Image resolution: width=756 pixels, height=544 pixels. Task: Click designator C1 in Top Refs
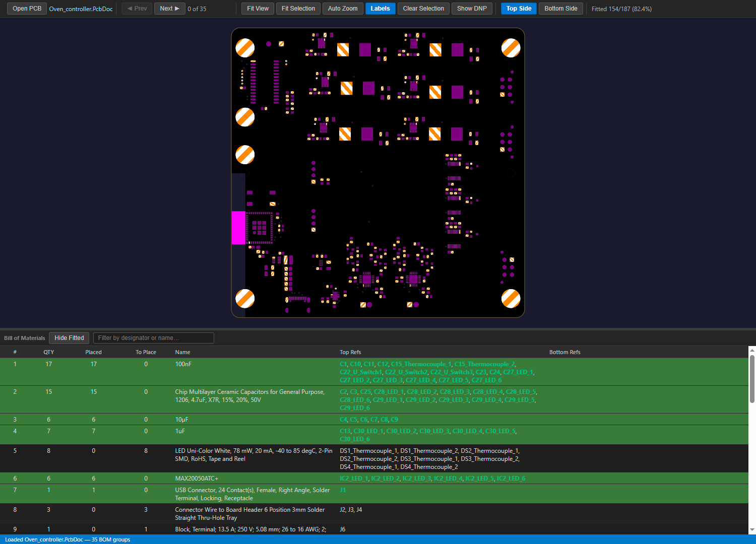click(x=343, y=364)
